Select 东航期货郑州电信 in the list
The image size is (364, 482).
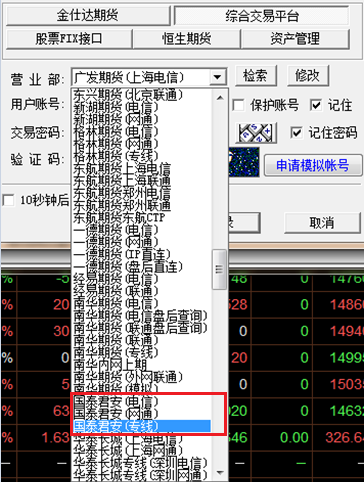[142, 193]
